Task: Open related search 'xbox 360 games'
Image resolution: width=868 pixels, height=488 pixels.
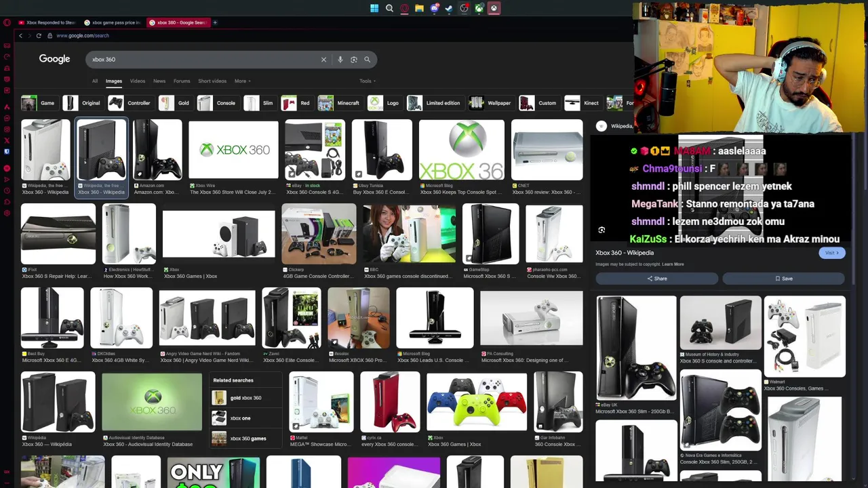Action: 245,439
